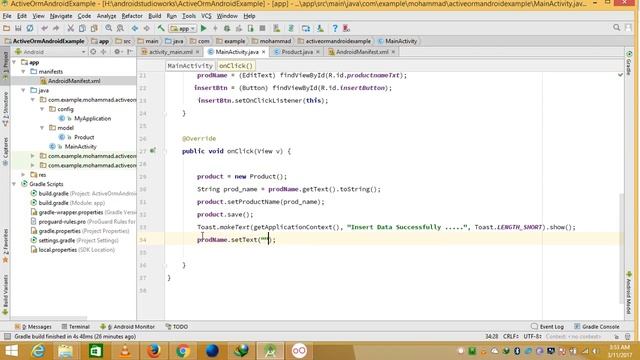Open the Event Log
The height and width of the screenshot is (360, 640).
pos(547,327)
